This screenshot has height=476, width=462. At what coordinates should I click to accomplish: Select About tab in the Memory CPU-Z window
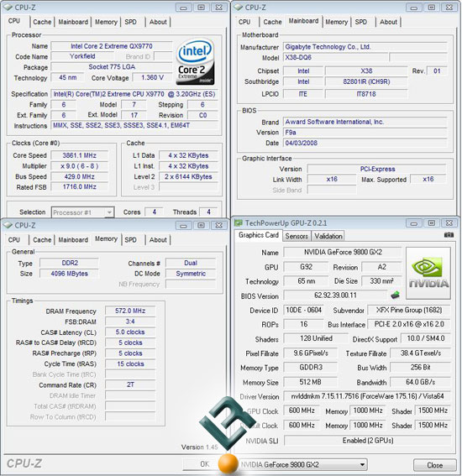coord(158,240)
